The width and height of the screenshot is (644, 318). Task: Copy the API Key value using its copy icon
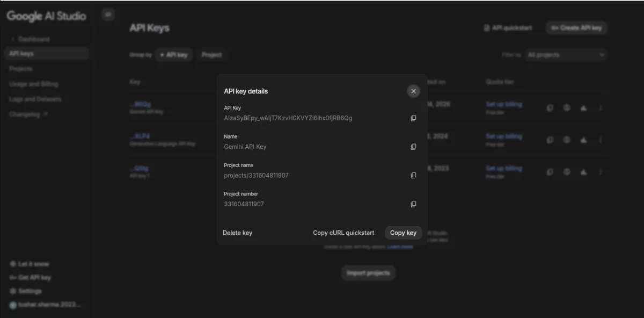[x=413, y=118]
